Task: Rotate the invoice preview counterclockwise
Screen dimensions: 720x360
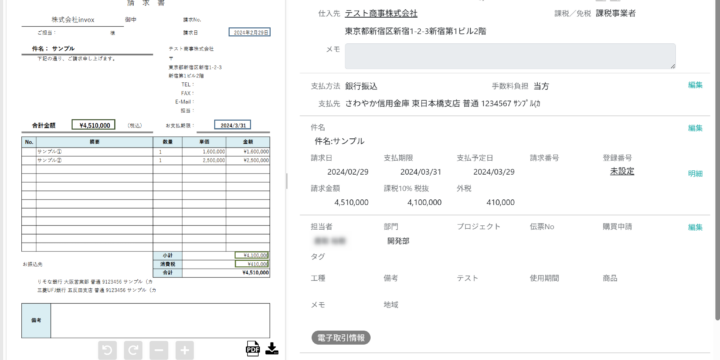Action: pyautogui.click(x=107, y=350)
